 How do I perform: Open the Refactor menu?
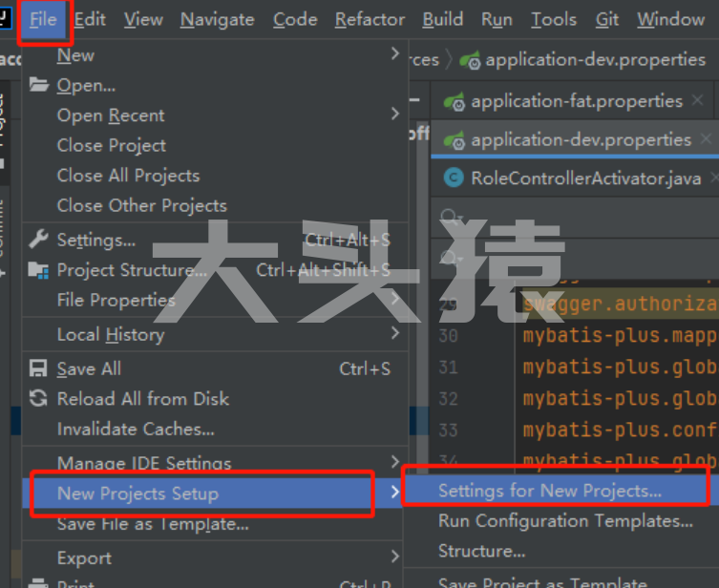click(370, 19)
